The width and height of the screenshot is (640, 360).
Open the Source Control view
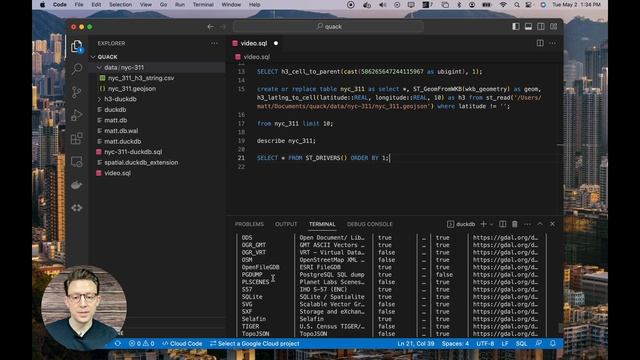pyautogui.click(x=77, y=92)
